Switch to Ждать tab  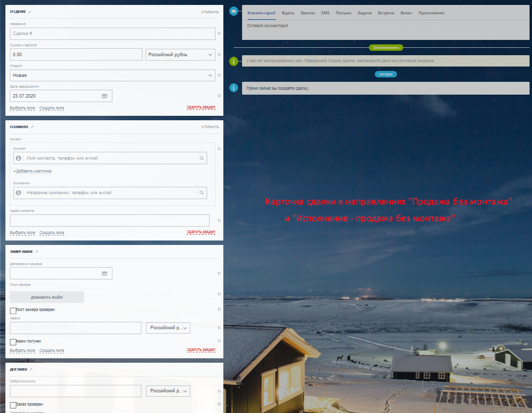click(x=288, y=13)
